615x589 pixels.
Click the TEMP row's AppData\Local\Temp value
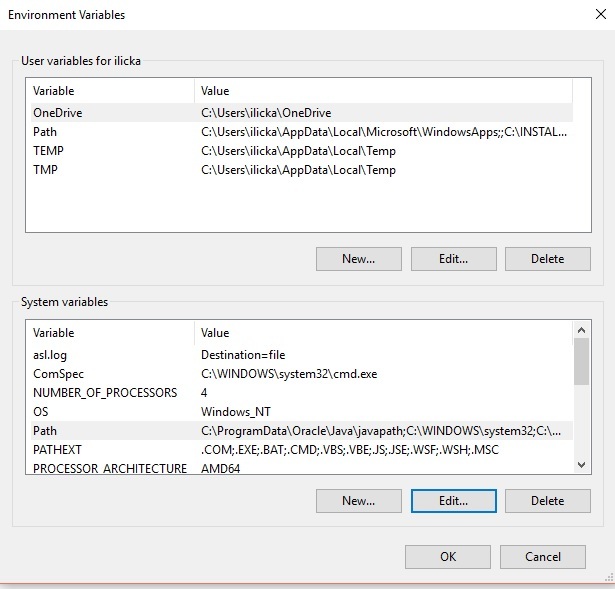click(x=298, y=151)
